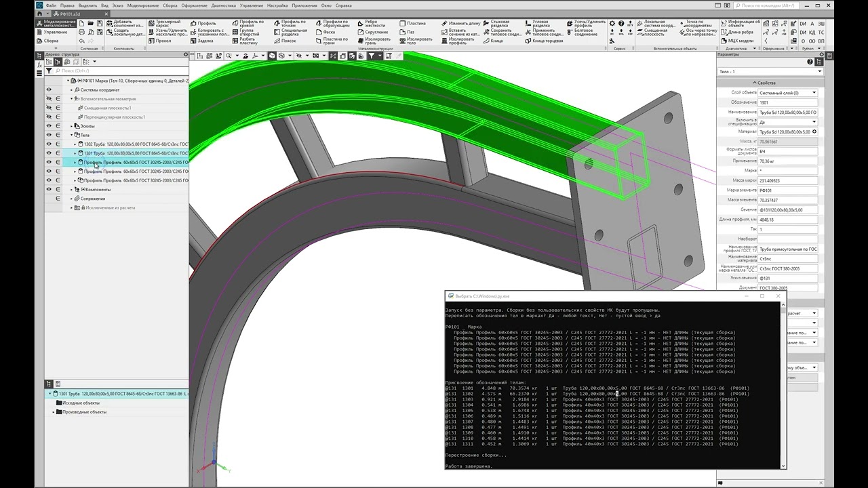Expand Сопряжения tree node
This screenshot has height=488, width=868.
pyautogui.click(x=72, y=199)
